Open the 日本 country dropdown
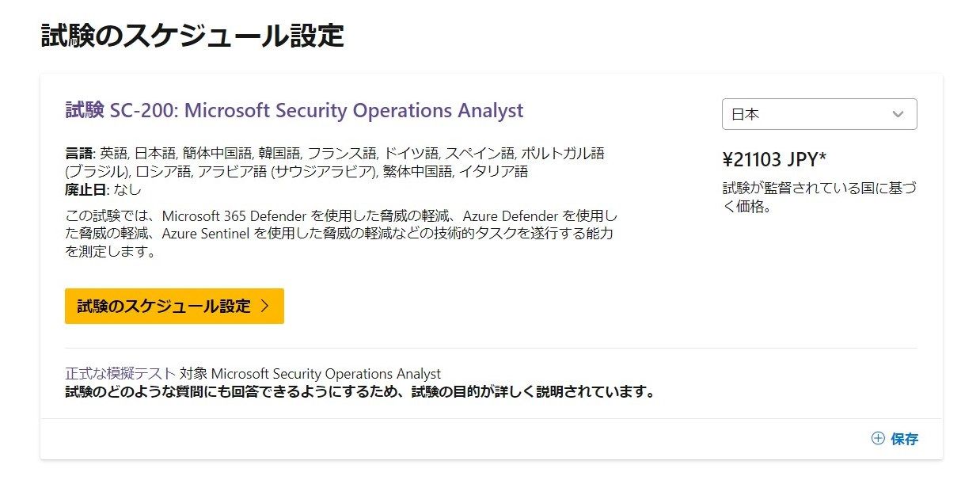The height and width of the screenshot is (484, 980). coord(819,114)
